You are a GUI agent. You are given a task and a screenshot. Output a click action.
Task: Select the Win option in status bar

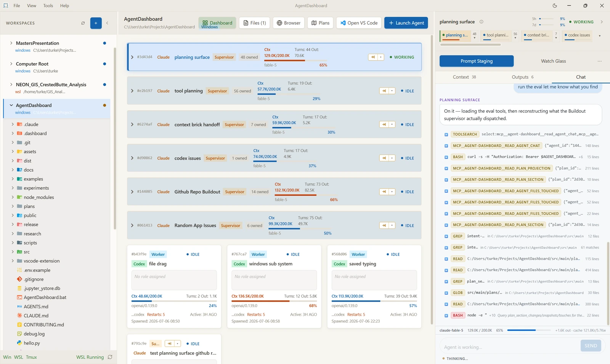7,357
